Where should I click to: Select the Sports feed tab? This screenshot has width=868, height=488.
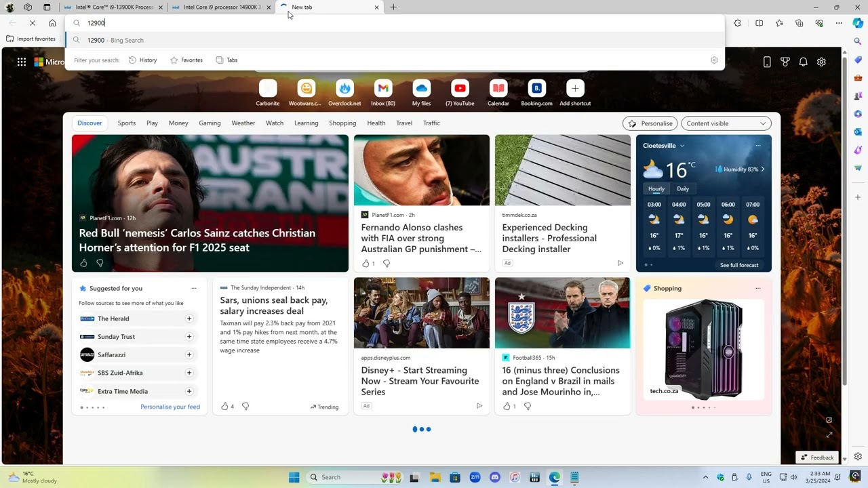127,123
